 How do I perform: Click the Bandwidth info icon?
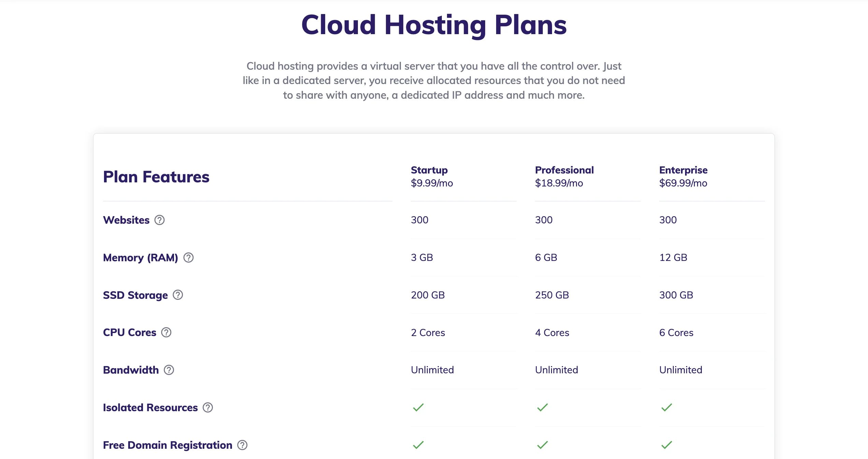pos(170,370)
